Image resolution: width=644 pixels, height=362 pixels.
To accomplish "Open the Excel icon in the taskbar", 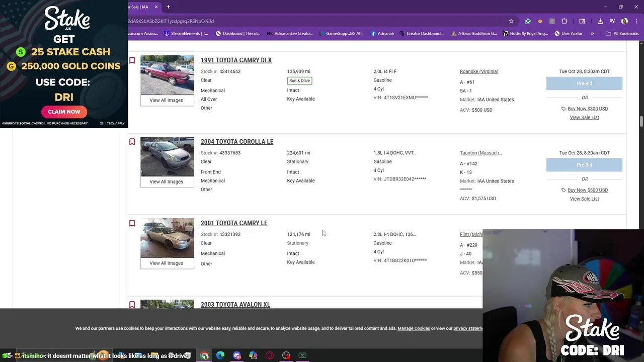I will point(302,355).
